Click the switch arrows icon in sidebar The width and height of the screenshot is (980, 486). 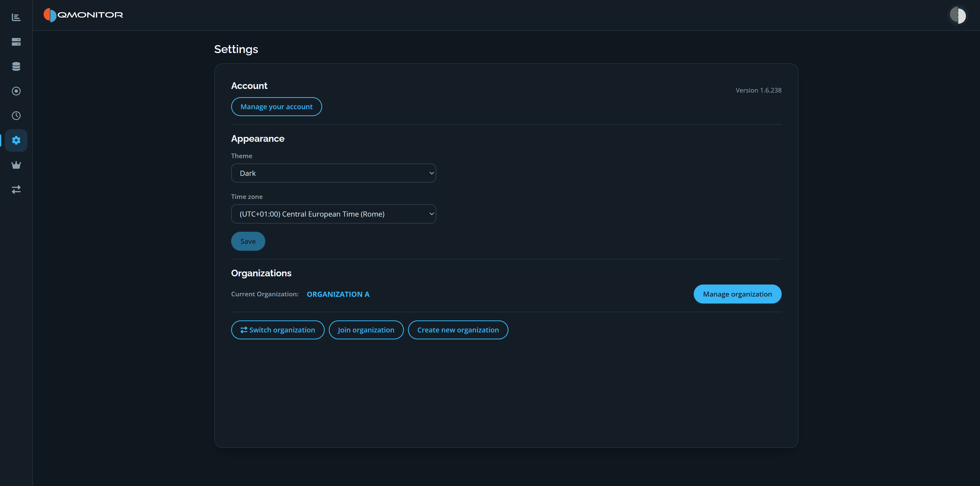click(16, 189)
